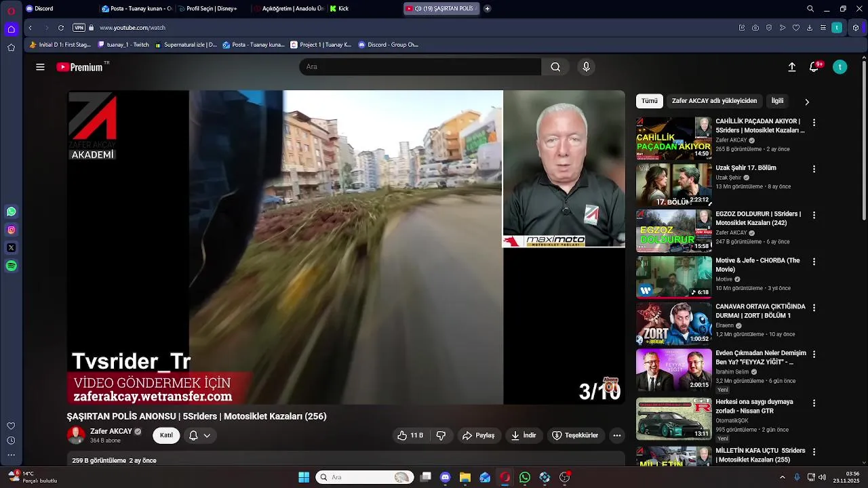The width and height of the screenshot is (868, 488).
Task: Open options for Uzak Şehir 17. Bölüm
Action: tap(814, 169)
